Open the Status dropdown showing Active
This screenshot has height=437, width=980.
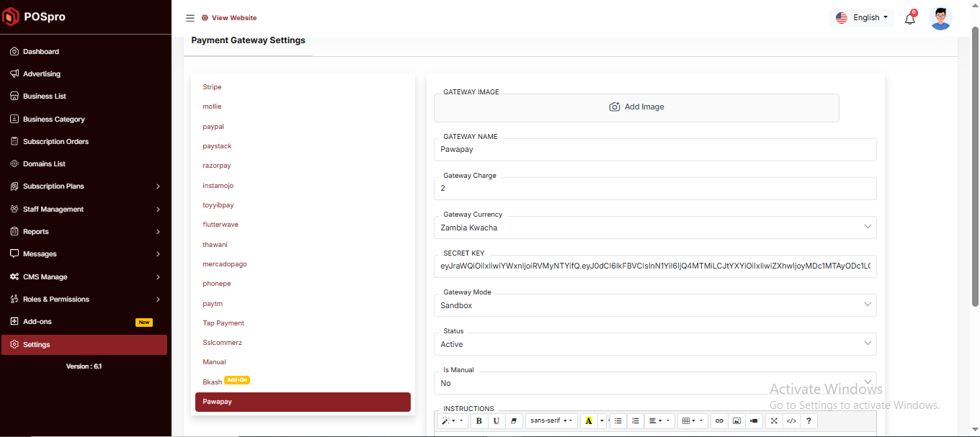[654, 344]
